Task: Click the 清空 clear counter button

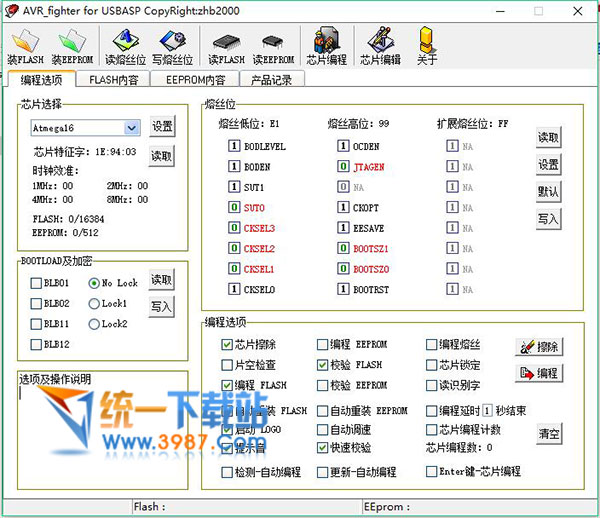Action: 549,433
